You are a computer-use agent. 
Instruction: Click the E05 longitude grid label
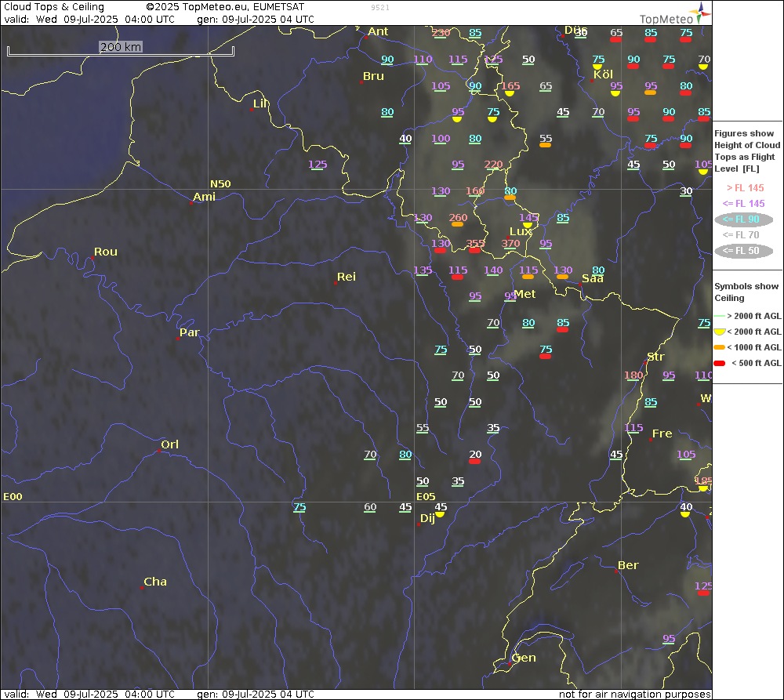(x=426, y=496)
